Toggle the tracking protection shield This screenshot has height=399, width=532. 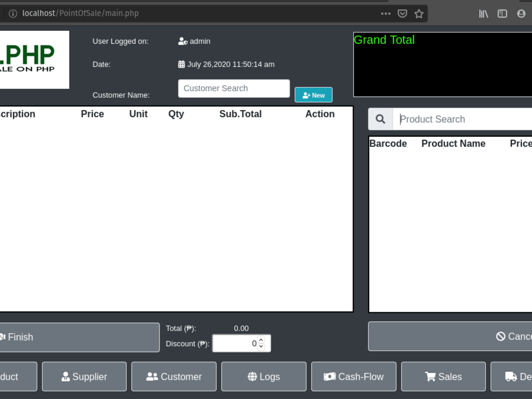tap(402, 13)
